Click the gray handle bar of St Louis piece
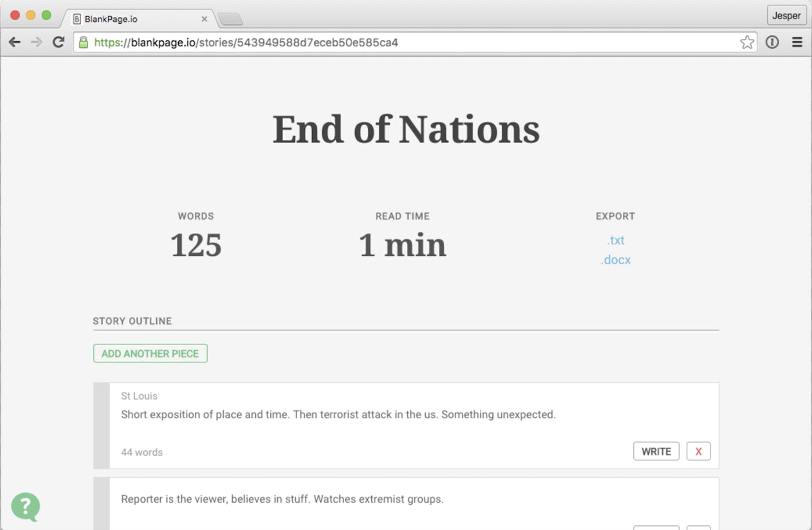This screenshot has width=812, height=530. coord(101,426)
